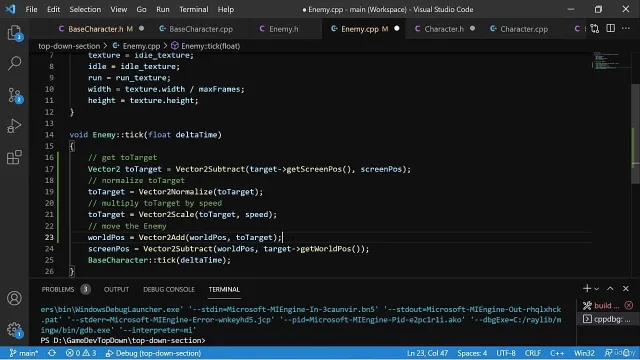Open editor More Actions ellipsis
The image size is (640, 360).
(626, 29)
